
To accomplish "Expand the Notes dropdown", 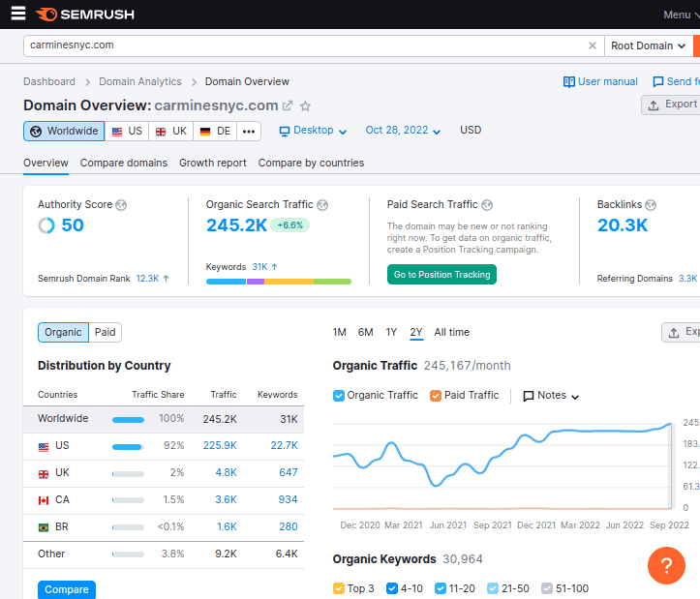I will click(x=551, y=396).
